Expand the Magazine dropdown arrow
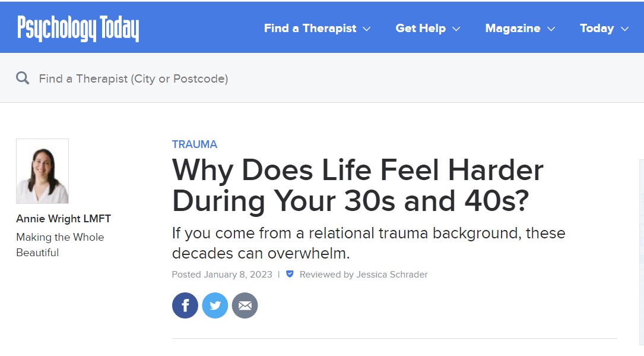The height and width of the screenshot is (356, 644). pyautogui.click(x=551, y=29)
